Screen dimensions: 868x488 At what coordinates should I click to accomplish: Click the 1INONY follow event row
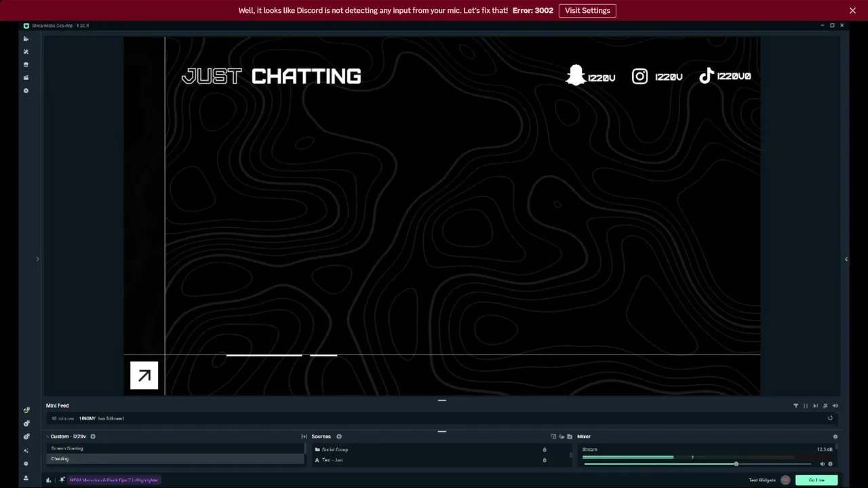(441, 418)
